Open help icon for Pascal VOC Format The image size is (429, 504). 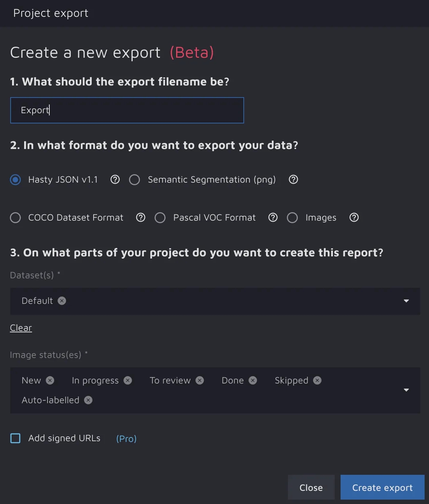pos(273,218)
